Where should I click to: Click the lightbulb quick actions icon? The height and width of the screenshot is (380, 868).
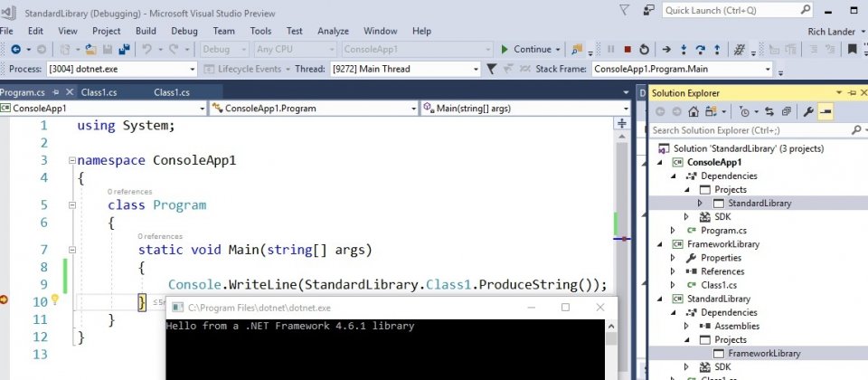tap(55, 299)
